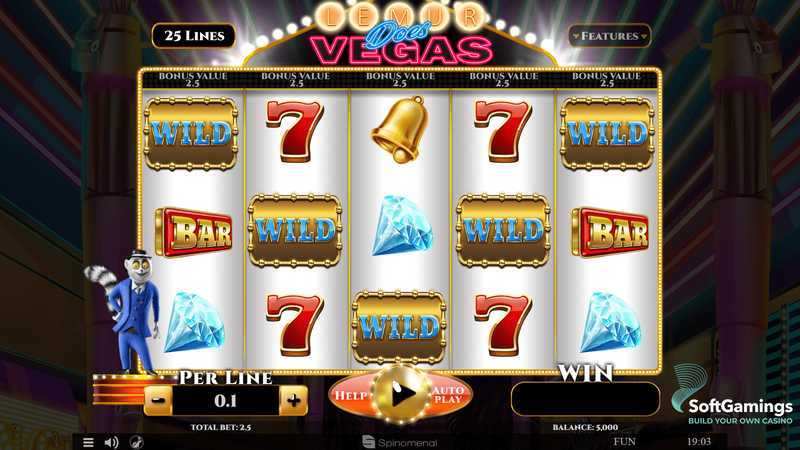Start Auto Play mode
Screen dimensions: 800x450
(448, 395)
